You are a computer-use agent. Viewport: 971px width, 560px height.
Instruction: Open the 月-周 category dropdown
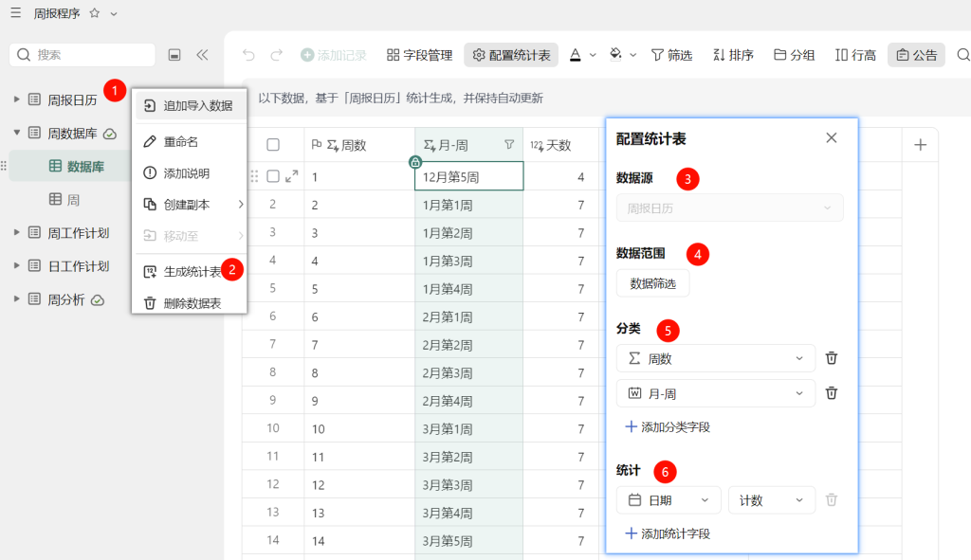716,393
